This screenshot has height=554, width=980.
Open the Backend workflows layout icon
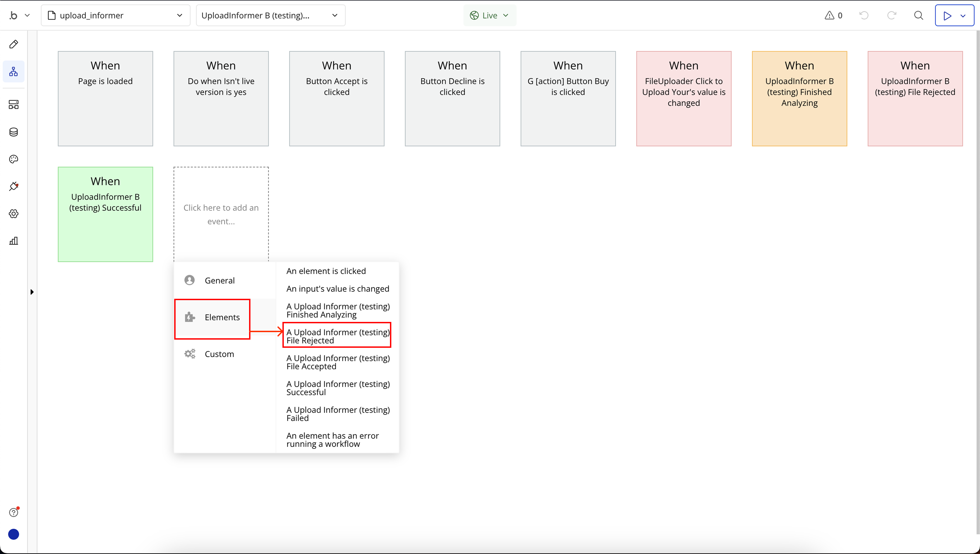14,105
